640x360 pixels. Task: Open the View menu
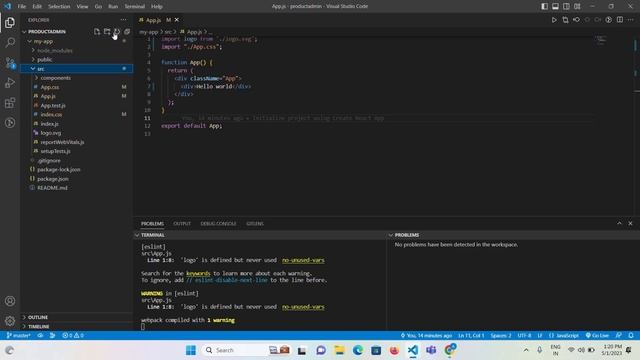[82, 6]
